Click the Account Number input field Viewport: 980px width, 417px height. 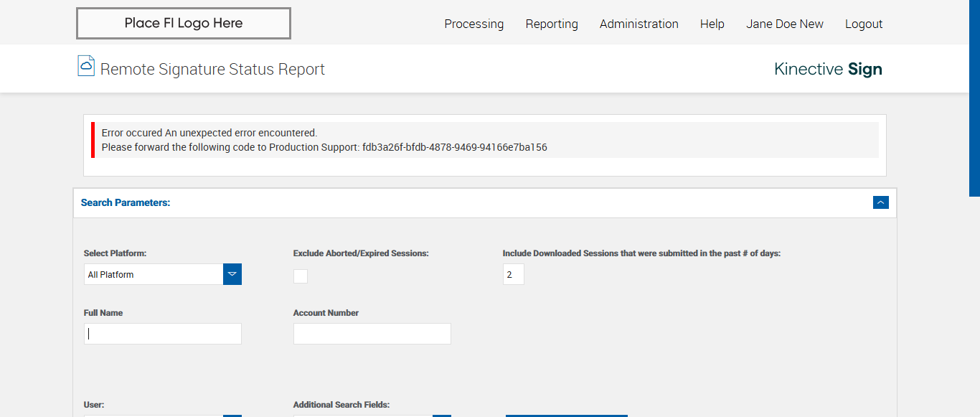click(372, 334)
